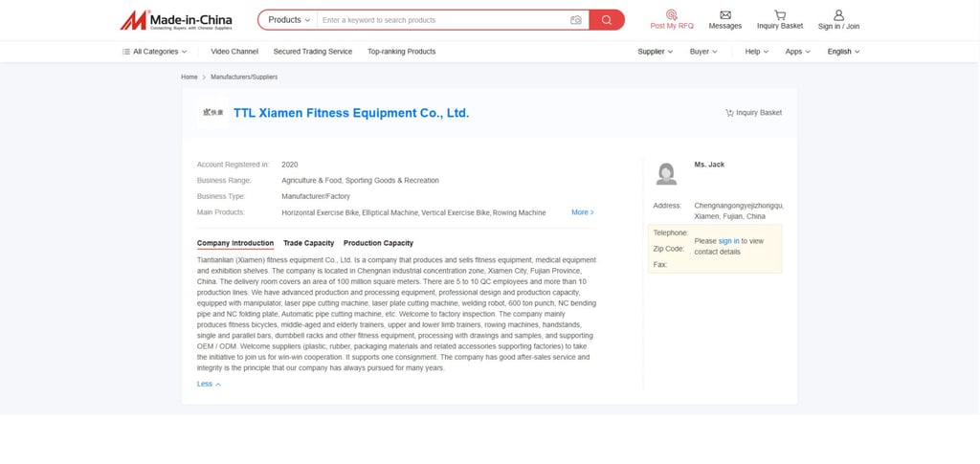Expand the All Categories menu
Screen dimensions: 980x464
click(x=154, y=52)
